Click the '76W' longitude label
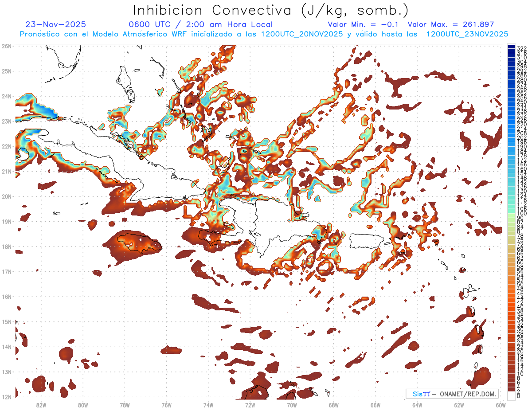The image size is (532, 411). pos(167,405)
